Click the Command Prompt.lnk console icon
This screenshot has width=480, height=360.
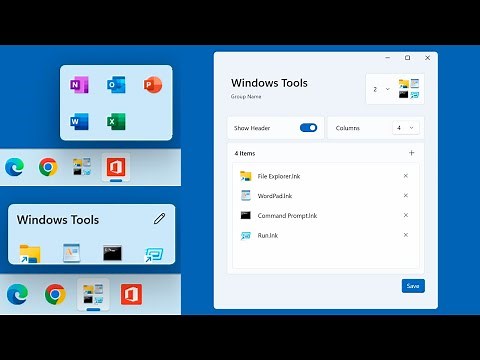tap(246, 215)
